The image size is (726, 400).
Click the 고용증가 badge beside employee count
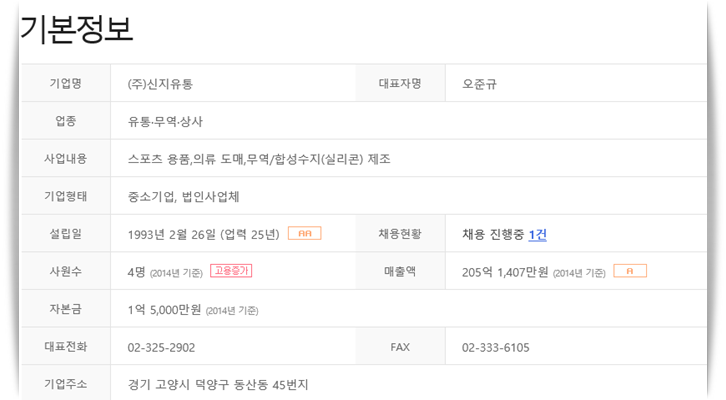tap(231, 271)
